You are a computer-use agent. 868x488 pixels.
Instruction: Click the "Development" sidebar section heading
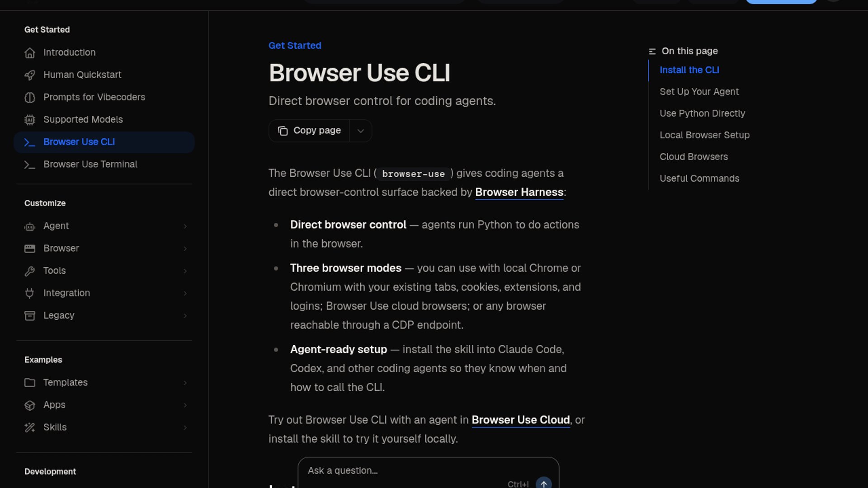[50, 472]
